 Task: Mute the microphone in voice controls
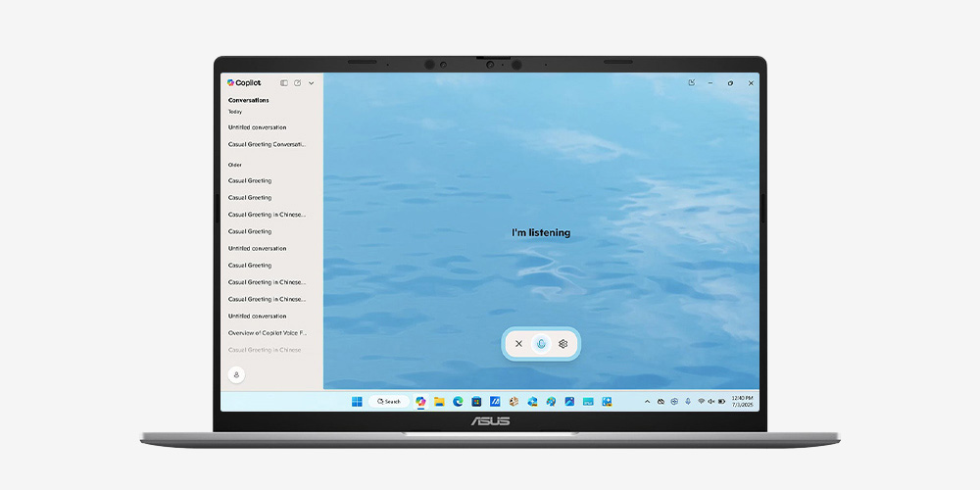tap(541, 344)
